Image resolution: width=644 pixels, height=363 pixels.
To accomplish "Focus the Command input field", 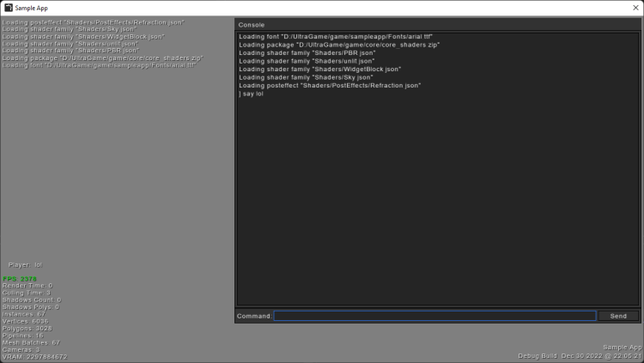I will [x=434, y=316].
